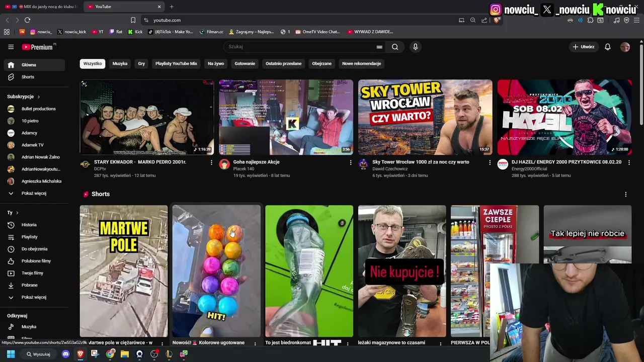Click the Wyszukaj taskbar search

(39, 354)
